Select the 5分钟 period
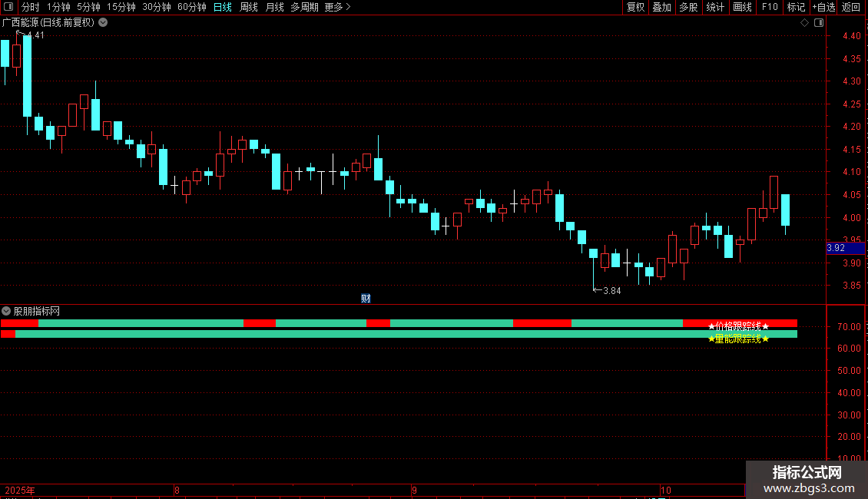 tap(88, 7)
